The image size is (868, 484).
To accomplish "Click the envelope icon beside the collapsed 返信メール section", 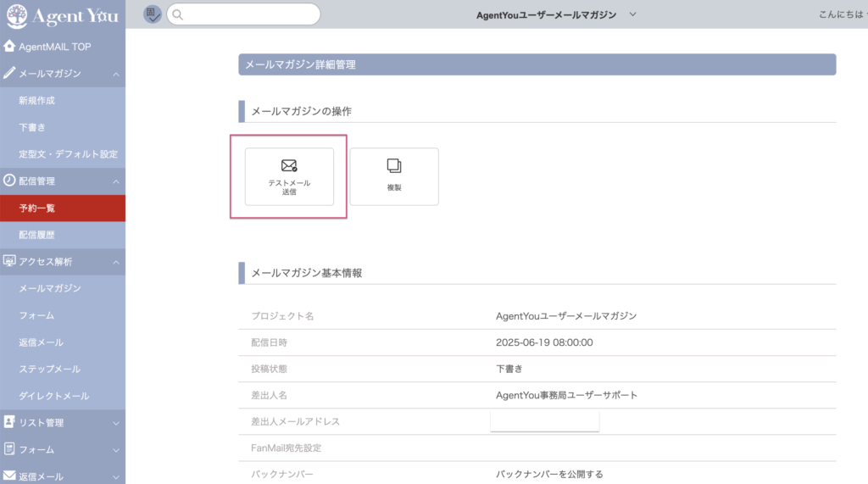I will pyautogui.click(x=8, y=476).
